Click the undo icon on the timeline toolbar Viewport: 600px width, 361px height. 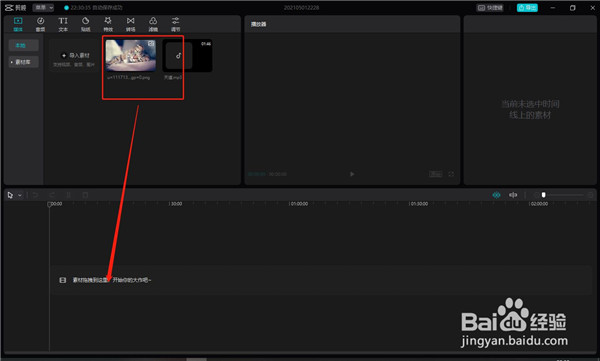pyautogui.click(x=35, y=195)
